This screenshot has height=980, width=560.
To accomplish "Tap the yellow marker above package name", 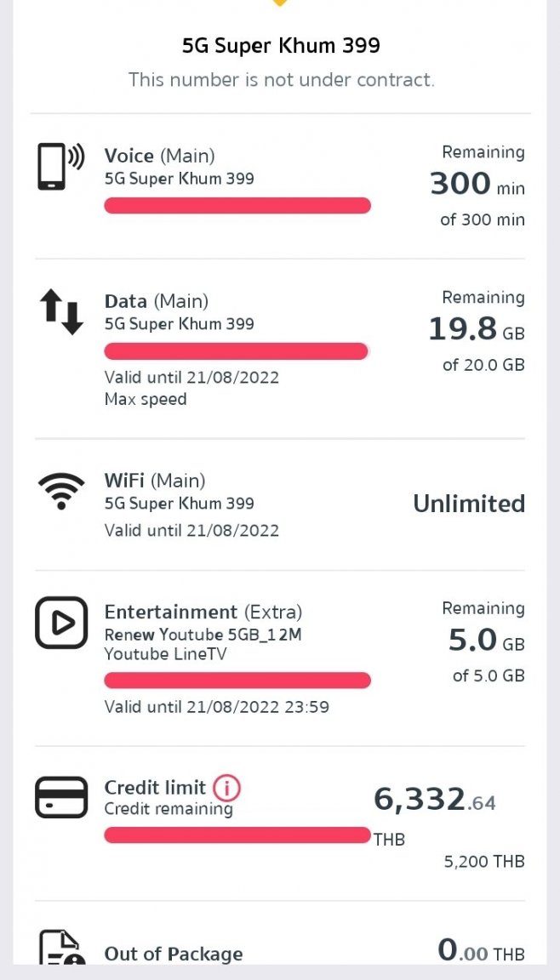I will click(280, 3).
